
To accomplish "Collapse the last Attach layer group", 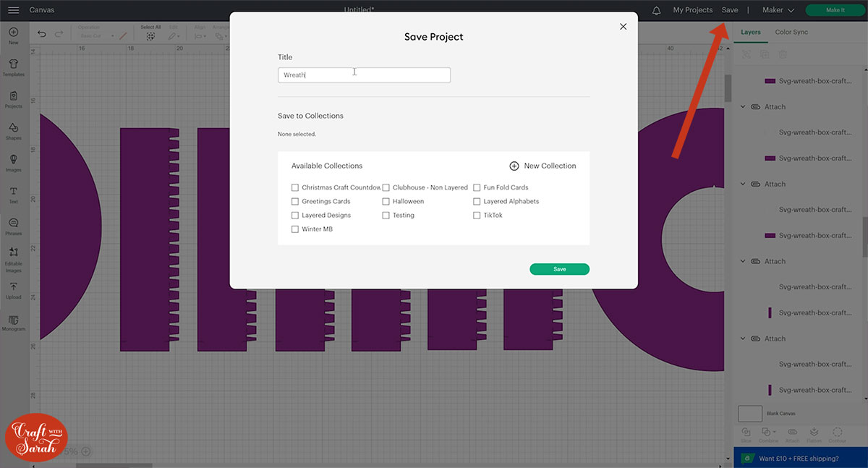I will coord(743,339).
